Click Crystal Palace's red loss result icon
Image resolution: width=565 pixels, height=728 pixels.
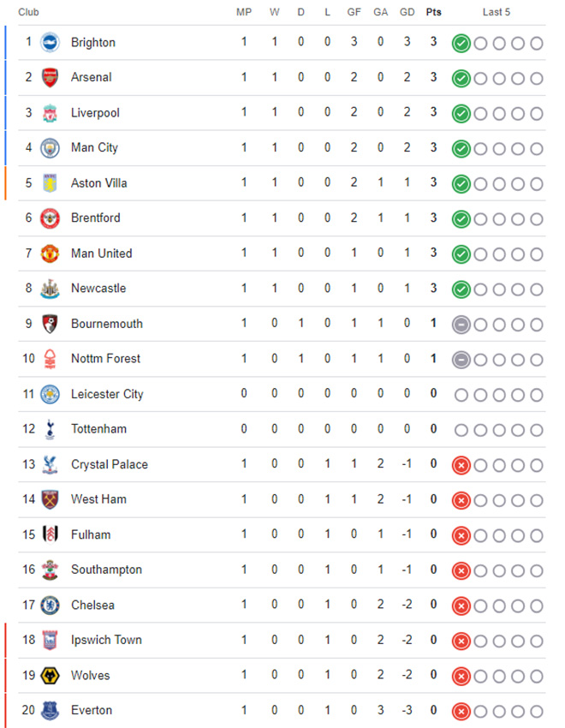pyautogui.click(x=461, y=465)
